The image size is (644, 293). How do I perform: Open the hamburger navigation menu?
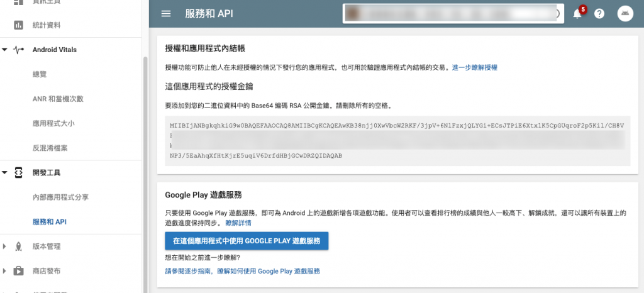[x=166, y=14]
